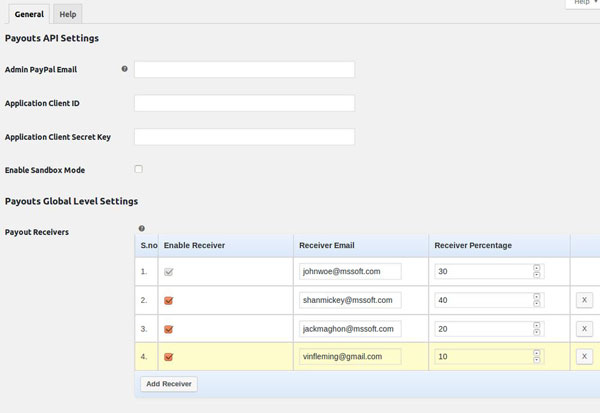Select the General tab
This screenshot has width=600, height=413.
coord(29,14)
